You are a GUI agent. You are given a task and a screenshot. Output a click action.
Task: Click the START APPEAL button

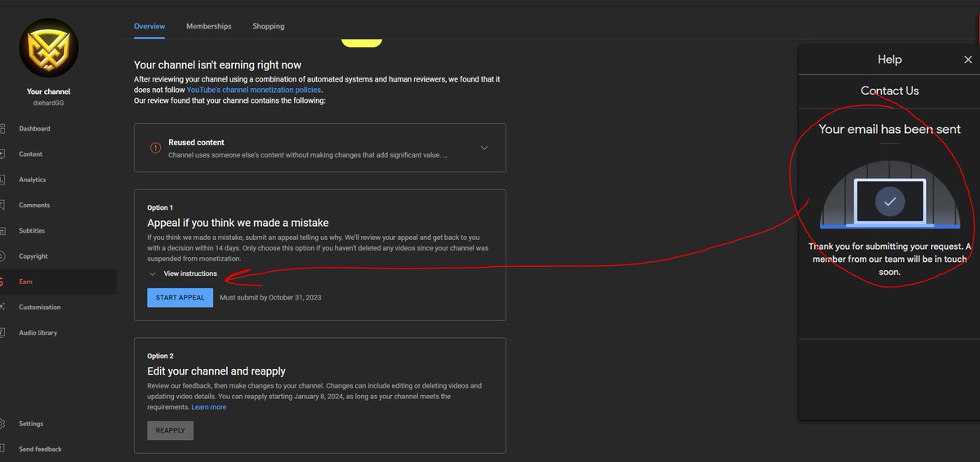click(180, 297)
